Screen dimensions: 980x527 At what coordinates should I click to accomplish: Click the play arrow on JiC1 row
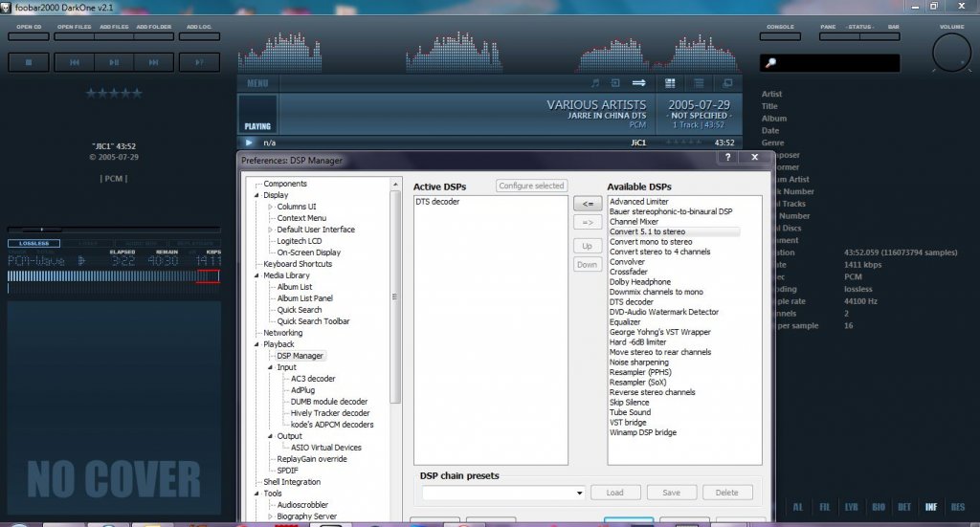click(x=250, y=143)
